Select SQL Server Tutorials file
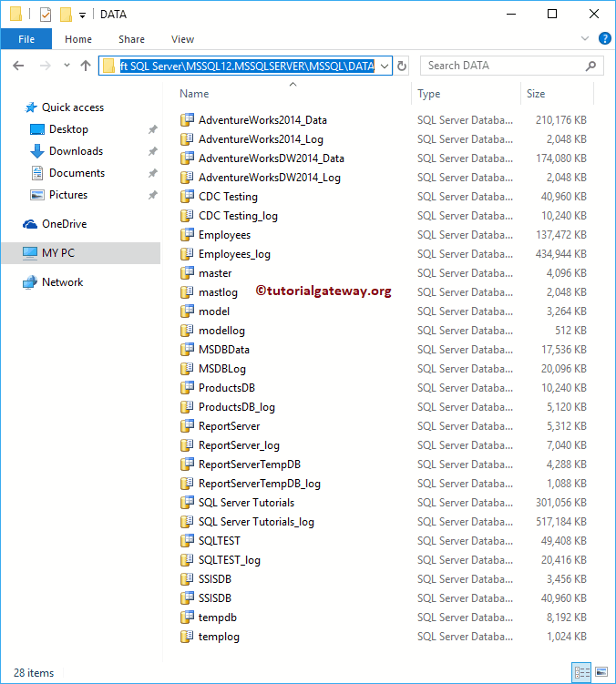 point(246,503)
